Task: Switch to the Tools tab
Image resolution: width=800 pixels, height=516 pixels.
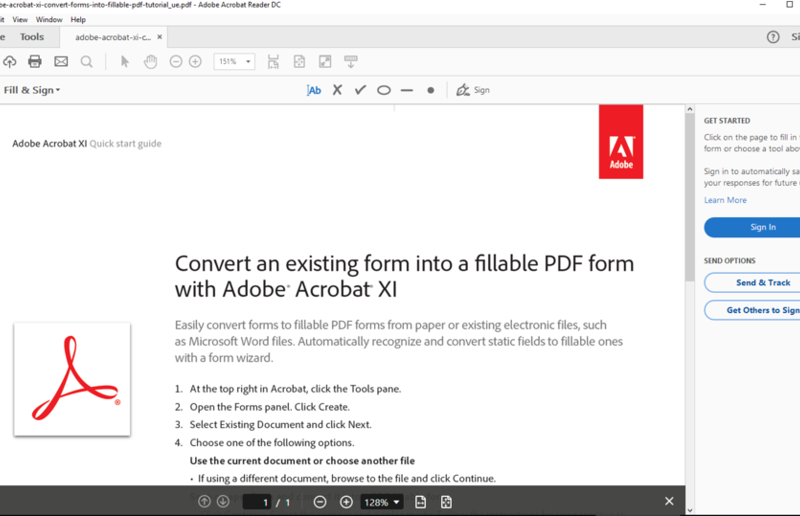Action: 32,37
